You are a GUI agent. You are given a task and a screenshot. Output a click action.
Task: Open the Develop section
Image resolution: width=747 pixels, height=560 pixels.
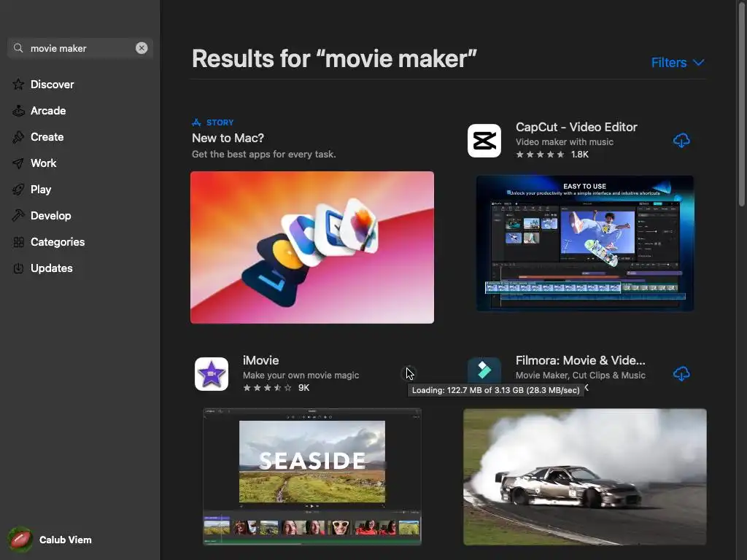pyautogui.click(x=50, y=216)
